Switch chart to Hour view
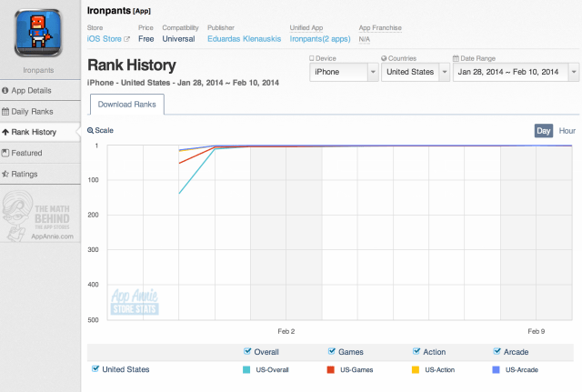Screen dimensions: 582x392 [567, 131]
